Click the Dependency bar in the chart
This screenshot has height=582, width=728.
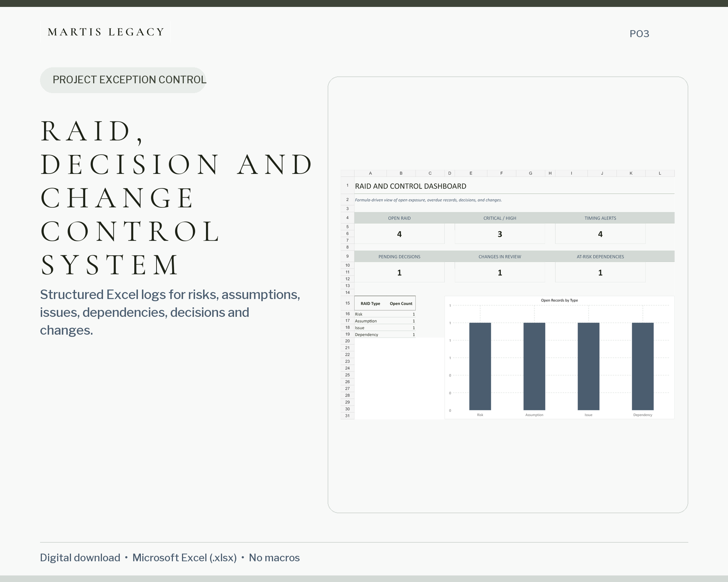pos(643,366)
